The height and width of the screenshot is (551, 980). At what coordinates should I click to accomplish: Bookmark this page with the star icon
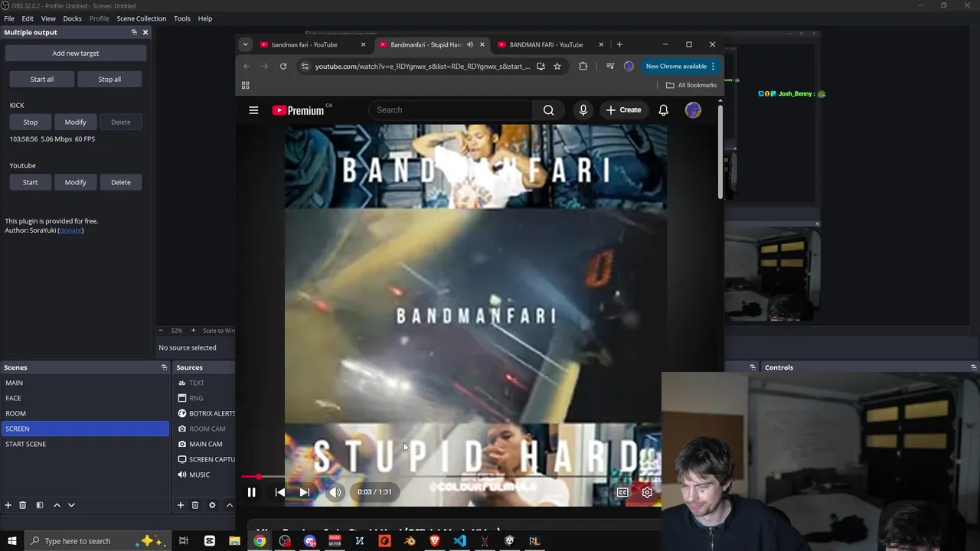coord(557,67)
